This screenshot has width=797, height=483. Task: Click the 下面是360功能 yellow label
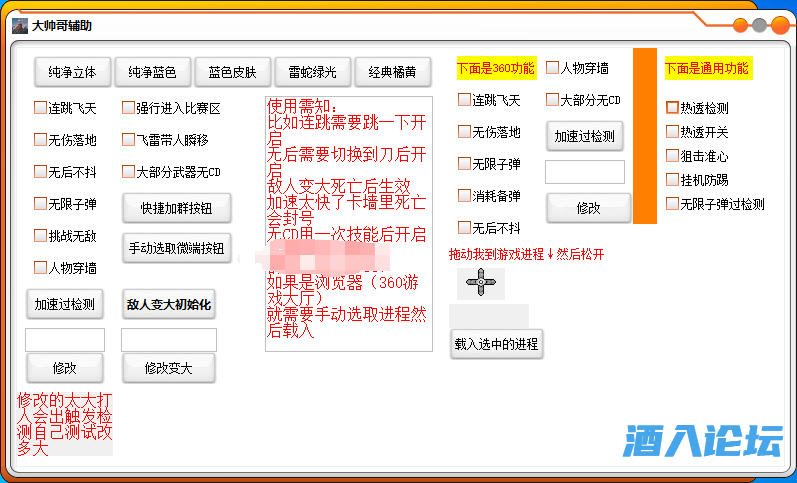pos(497,68)
